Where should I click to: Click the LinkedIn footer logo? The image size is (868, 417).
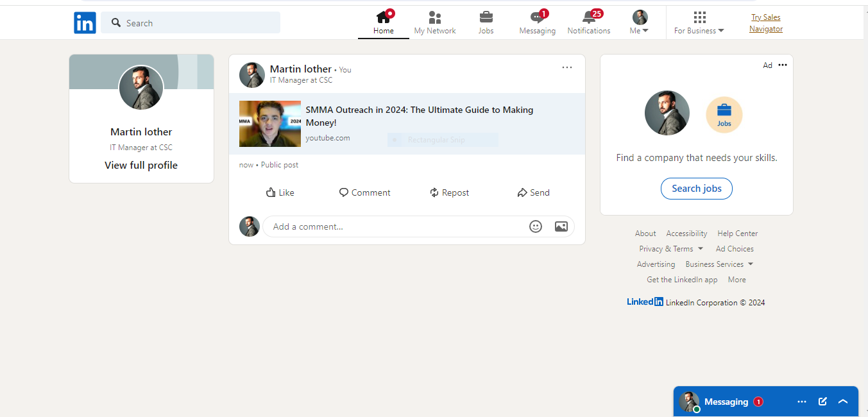[x=645, y=302]
